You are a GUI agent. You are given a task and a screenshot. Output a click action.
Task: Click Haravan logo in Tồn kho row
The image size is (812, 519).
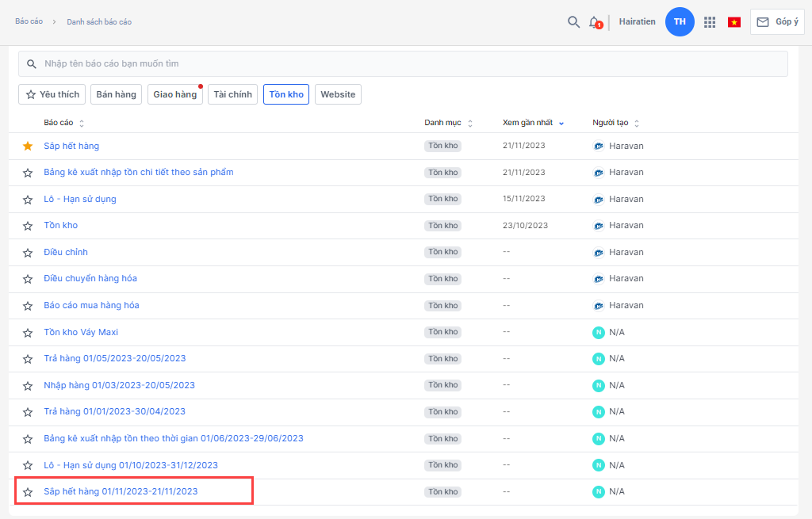pyautogui.click(x=599, y=226)
